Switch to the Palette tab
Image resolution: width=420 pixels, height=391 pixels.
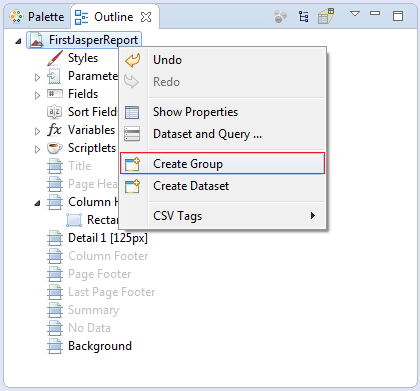click(x=37, y=17)
